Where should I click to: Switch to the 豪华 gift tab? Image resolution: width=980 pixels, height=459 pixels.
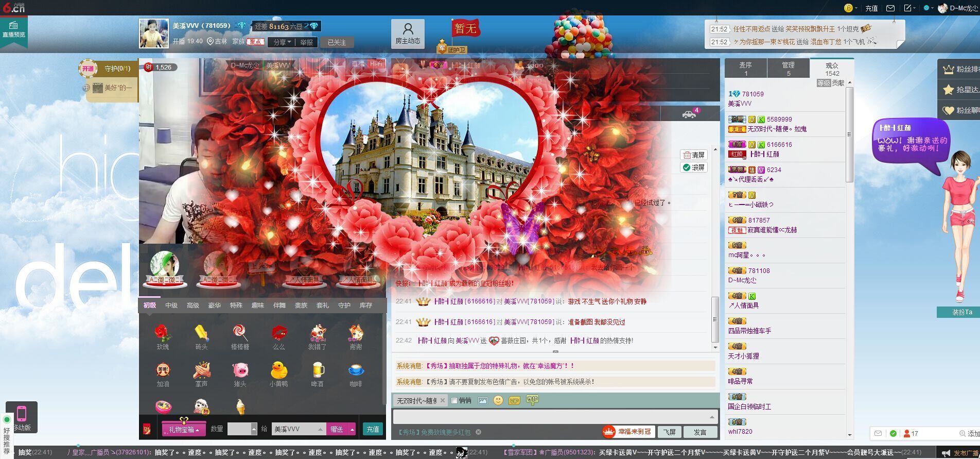pyautogui.click(x=215, y=305)
